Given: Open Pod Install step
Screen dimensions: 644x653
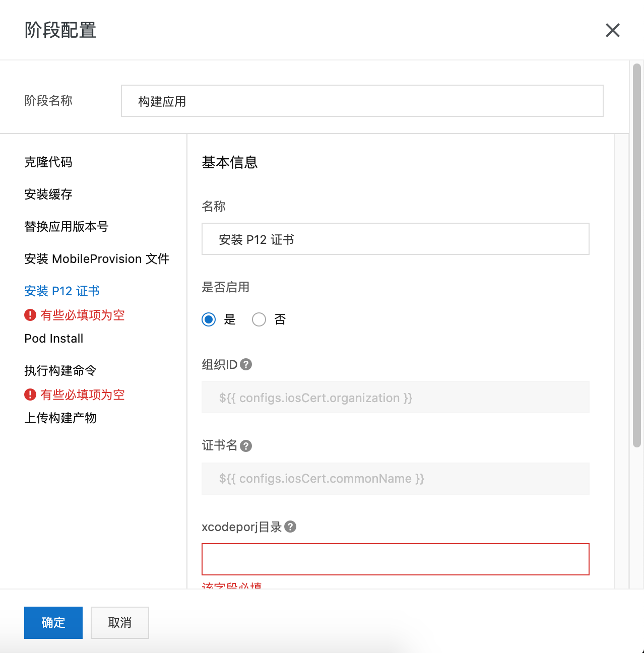Looking at the screenshot, I should (x=54, y=339).
